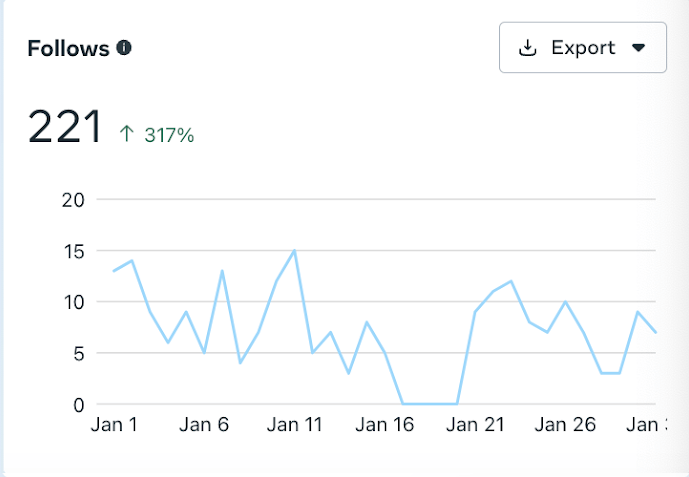
Task: Click the 15 value on y-axis
Action: click(72, 250)
